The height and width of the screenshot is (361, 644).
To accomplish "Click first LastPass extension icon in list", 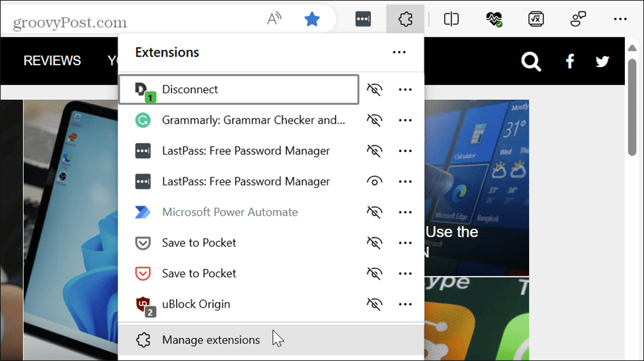I will click(x=143, y=151).
